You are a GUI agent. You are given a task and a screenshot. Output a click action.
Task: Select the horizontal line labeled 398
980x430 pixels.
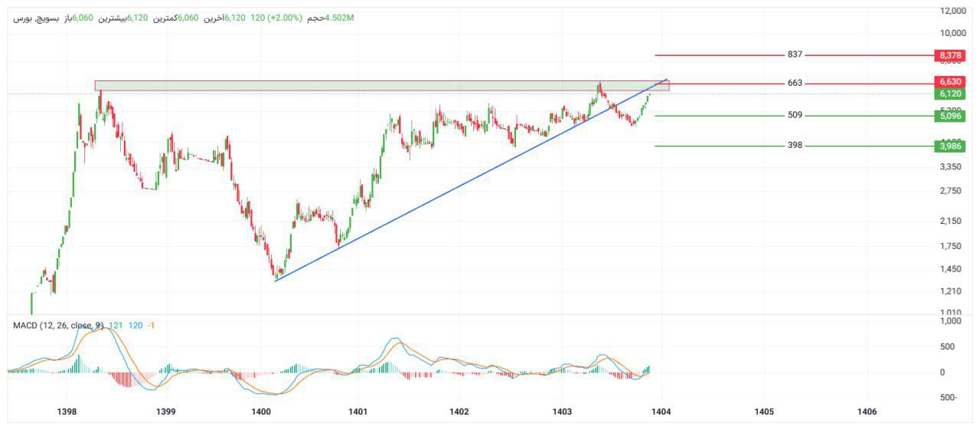point(720,146)
